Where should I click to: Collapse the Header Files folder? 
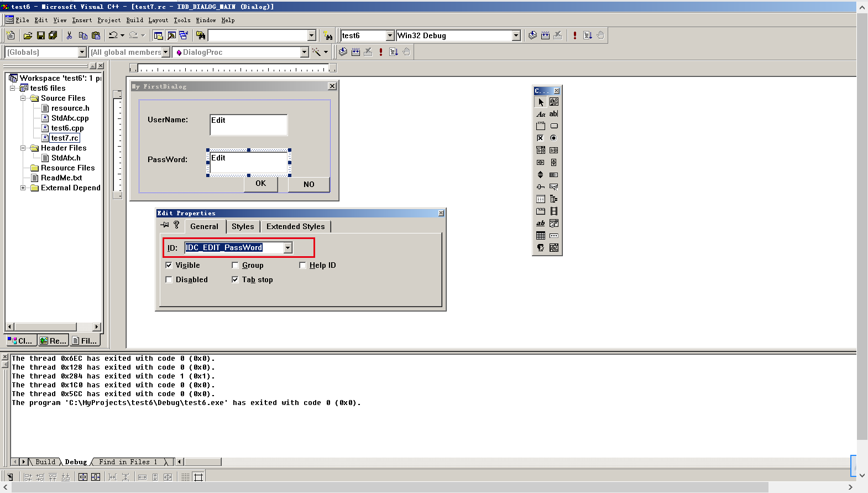click(x=23, y=148)
